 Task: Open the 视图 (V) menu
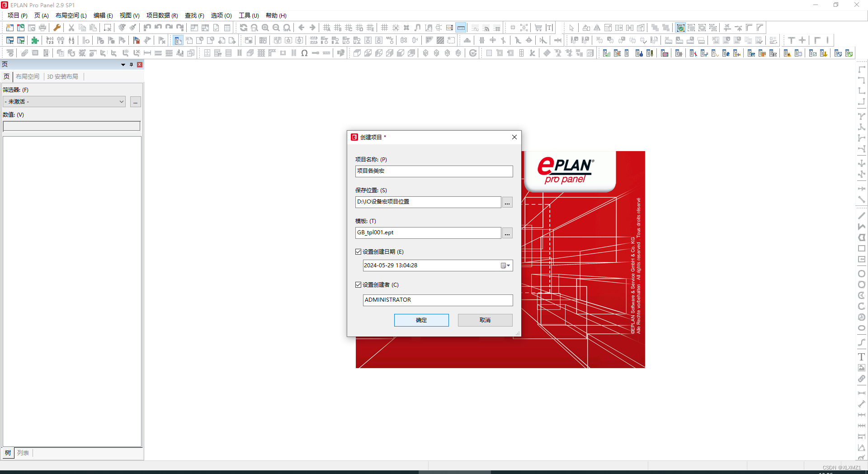coord(129,15)
